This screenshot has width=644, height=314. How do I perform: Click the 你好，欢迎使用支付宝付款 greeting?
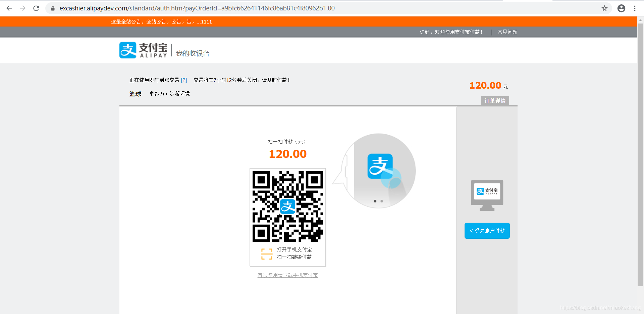pos(451,32)
